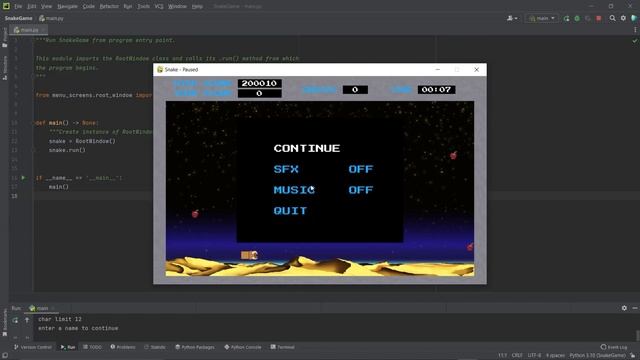Open the Terminal tool window
Screen dimensions: 640x360
click(x=282, y=347)
